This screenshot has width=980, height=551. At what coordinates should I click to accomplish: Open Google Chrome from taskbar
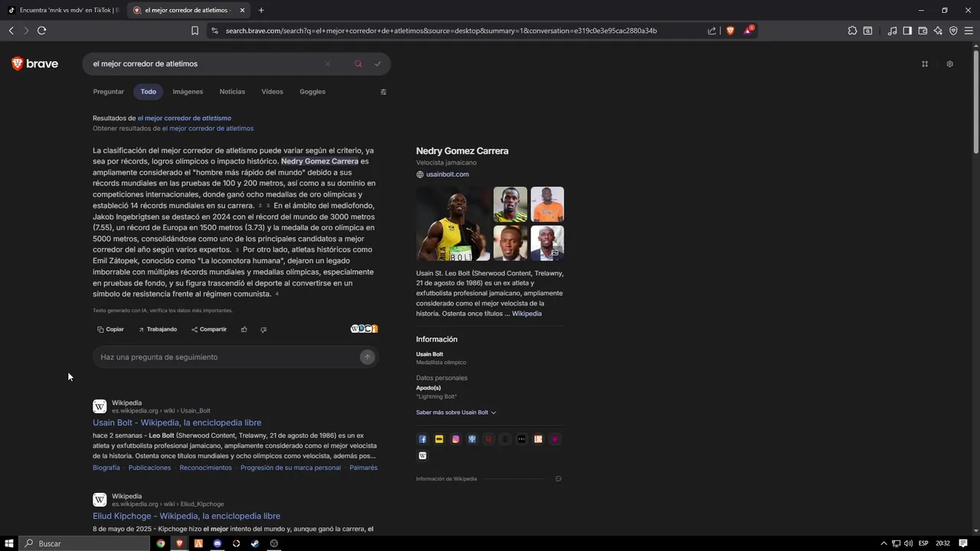pos(161,543)
